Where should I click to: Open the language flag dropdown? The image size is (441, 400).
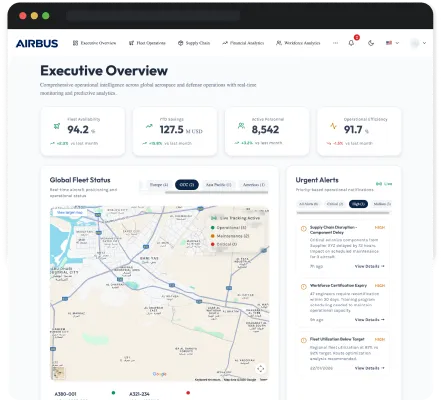(x=392, y=43)
